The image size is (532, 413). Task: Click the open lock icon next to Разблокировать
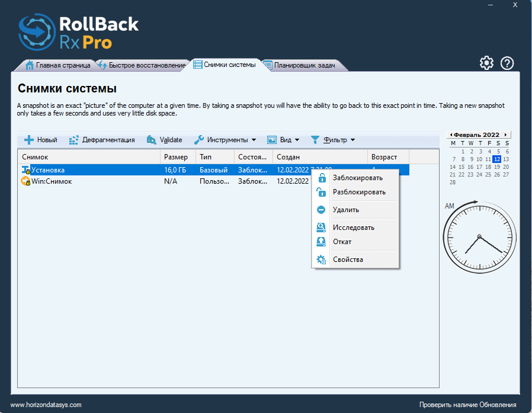[321, 192]
